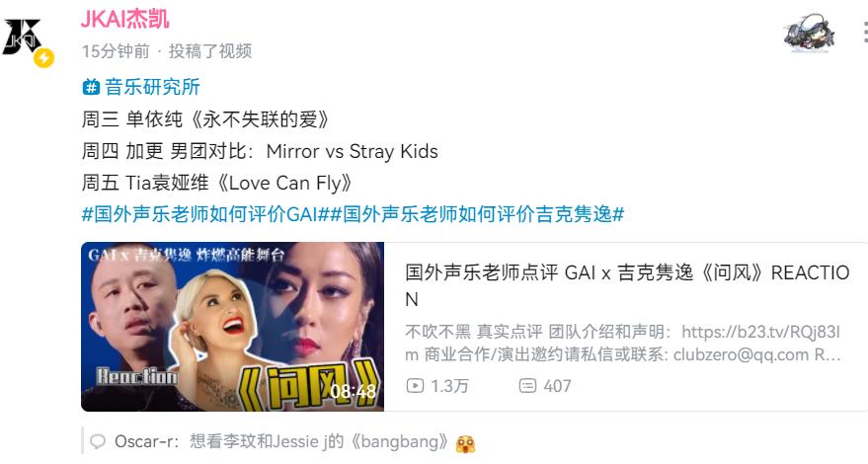868x464 pixels.
Task: Open video title 国外声乐老师点评 GAI x 吉克隽逸
Action: tap(627, 285)
